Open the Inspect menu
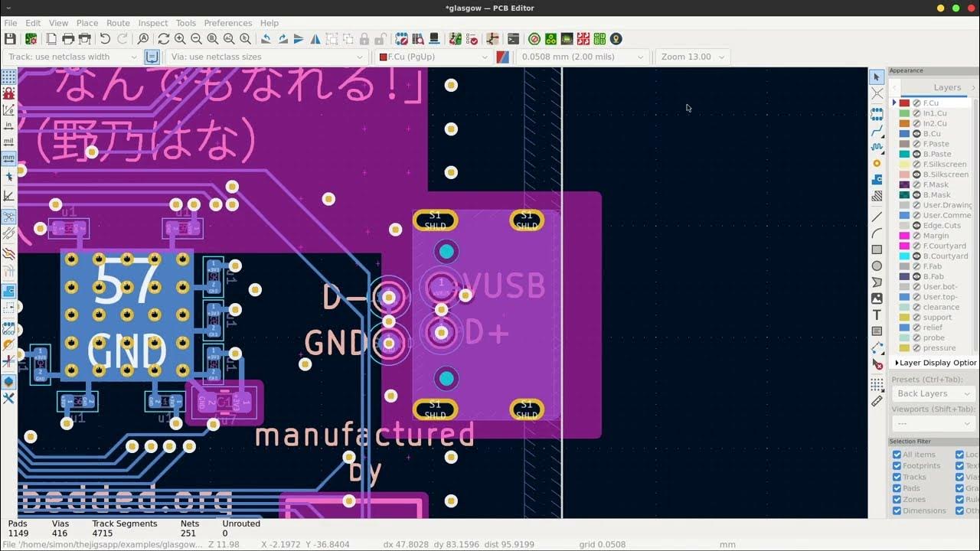This screenshot has height=551, width=980. (153, 23)
